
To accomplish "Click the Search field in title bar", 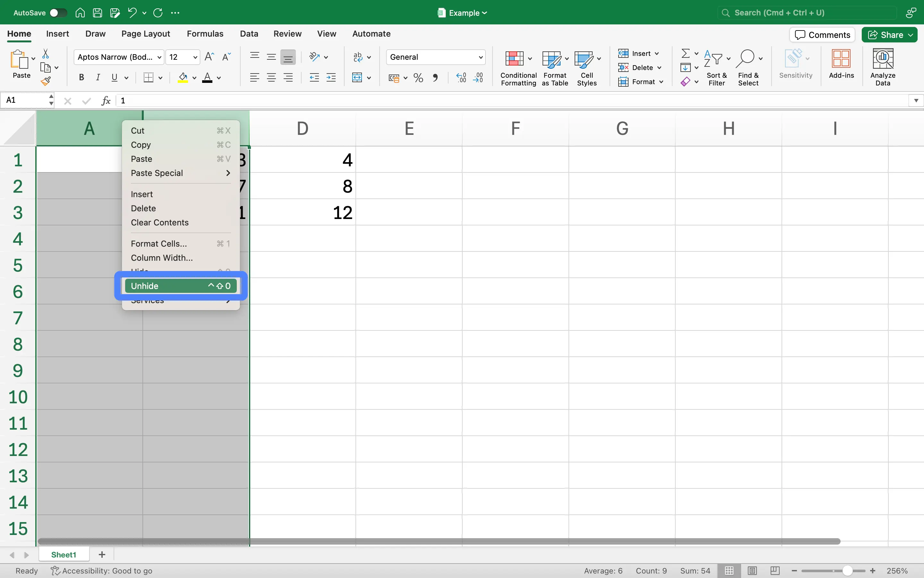I will pyautogui.click(x=807, y=13).
